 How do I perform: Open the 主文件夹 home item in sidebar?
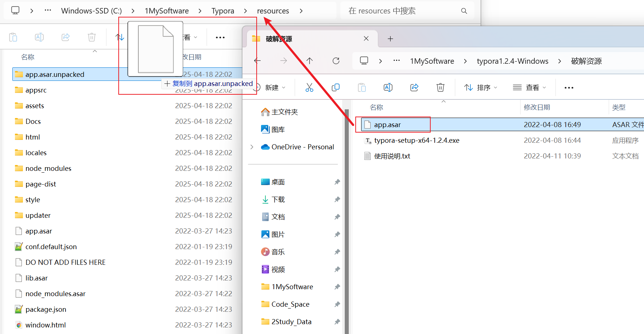click(280, 112)
